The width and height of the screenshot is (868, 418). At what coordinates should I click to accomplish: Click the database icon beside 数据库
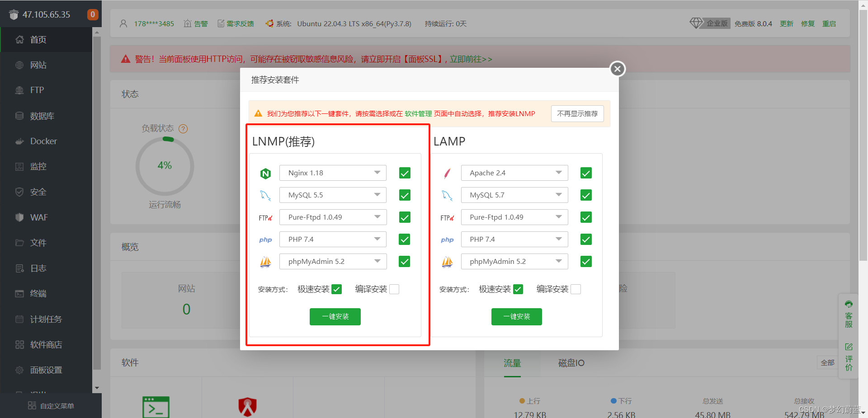pyautogui.click(x=19, y=116)
